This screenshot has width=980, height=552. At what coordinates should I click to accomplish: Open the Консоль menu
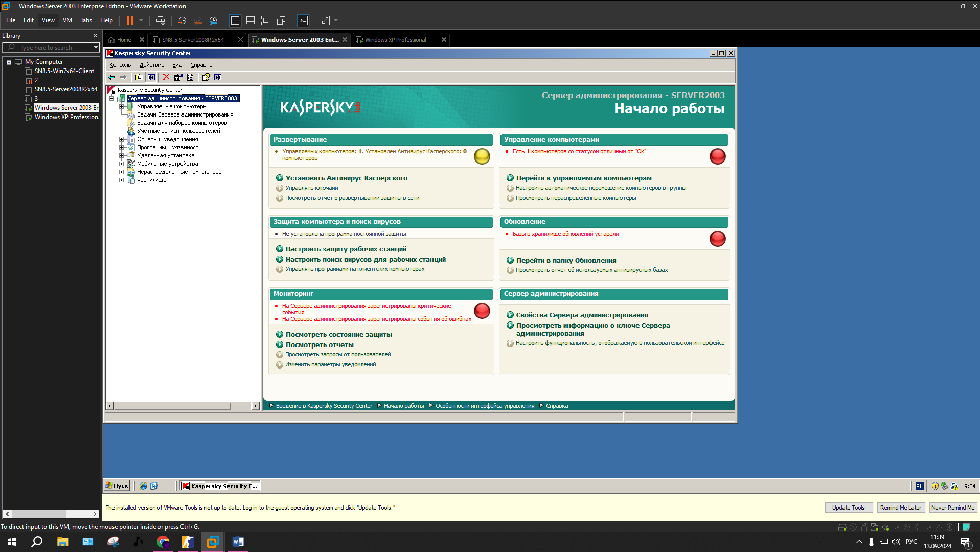click(120, 65)
